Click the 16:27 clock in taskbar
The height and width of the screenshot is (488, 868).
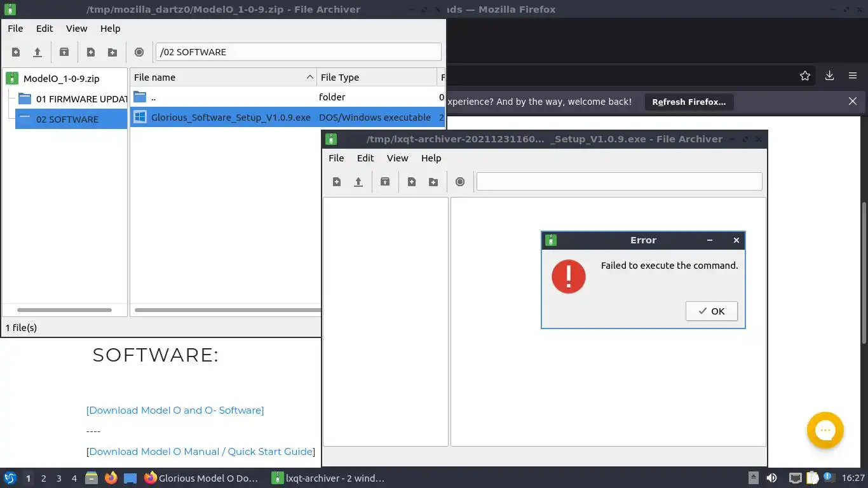point(853,478)
